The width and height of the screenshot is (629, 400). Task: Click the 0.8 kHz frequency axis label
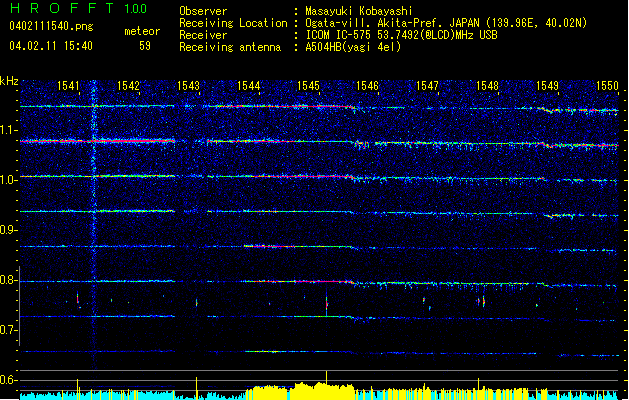tap(9, 280)
